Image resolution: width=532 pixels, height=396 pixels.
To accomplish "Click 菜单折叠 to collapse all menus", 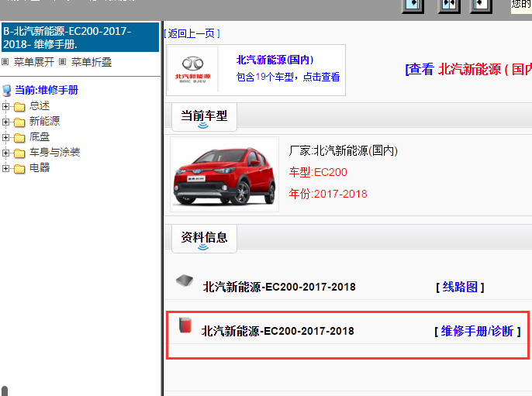I will tap(92, 62).
